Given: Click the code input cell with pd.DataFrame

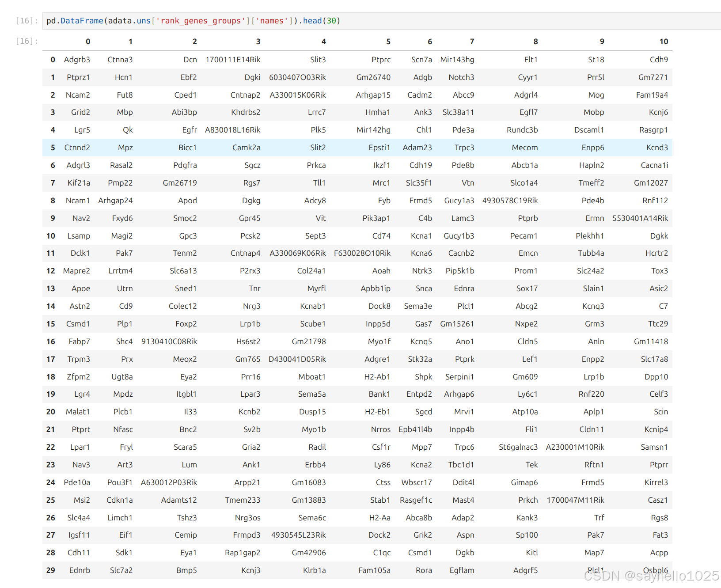Looking at the screenshot, I should [x=382, y=21].
